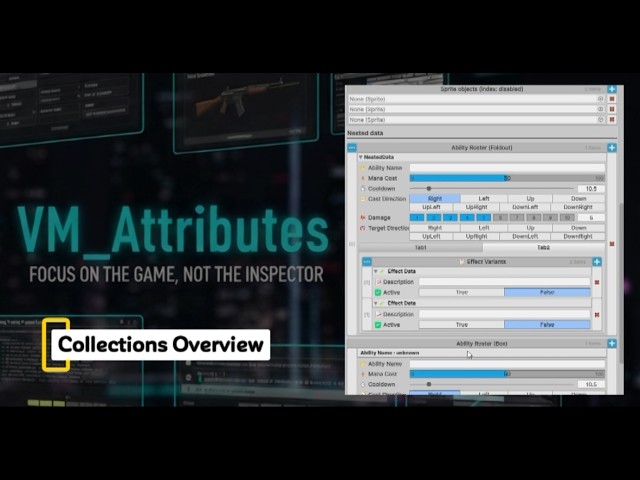
Task: Click the 'Collections Overview' caption
Action: 160,344
